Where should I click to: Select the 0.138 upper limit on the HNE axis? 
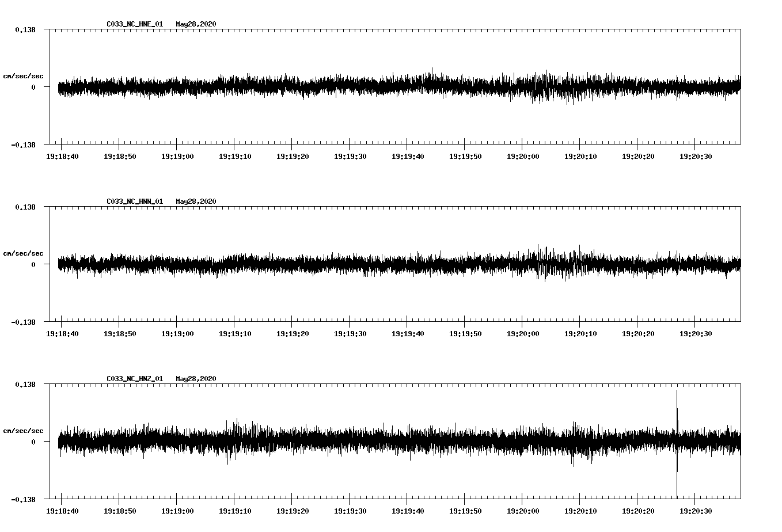click(x=25, y=29)
